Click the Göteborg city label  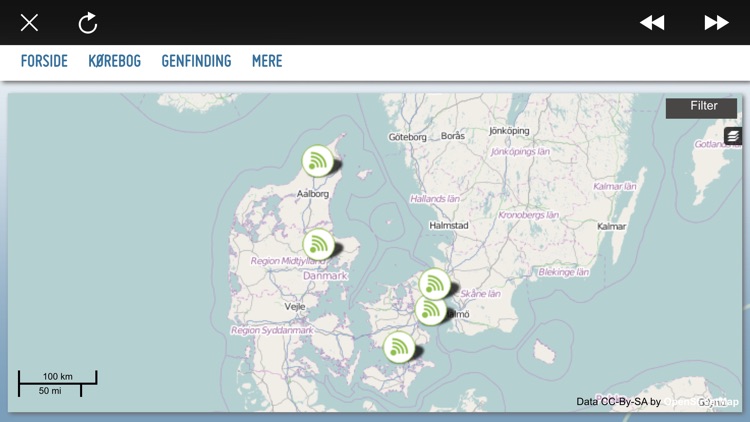[x=407, y=137]
